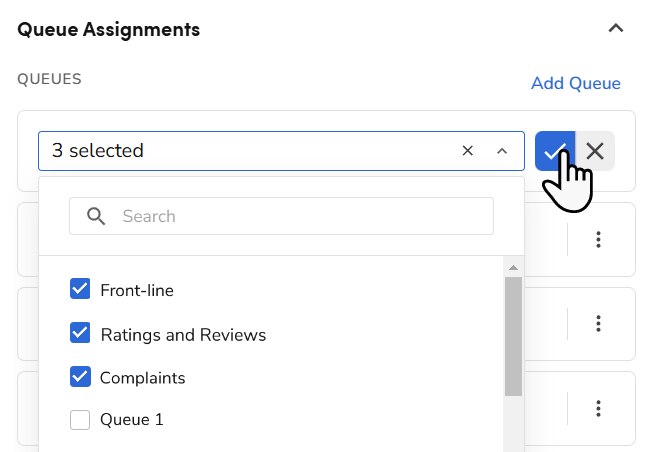Select the 'Ratings and Reviews' label text
652x452 pixels.
click(x=183, y=335)
